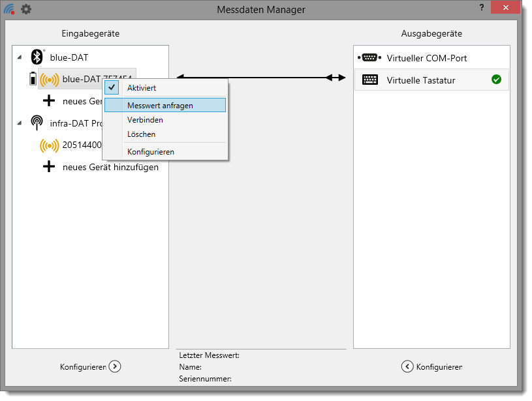The image size is (532, 401).
Task: Click the battery icon for the blue-DAT device
Action: (x=33, y=80)
